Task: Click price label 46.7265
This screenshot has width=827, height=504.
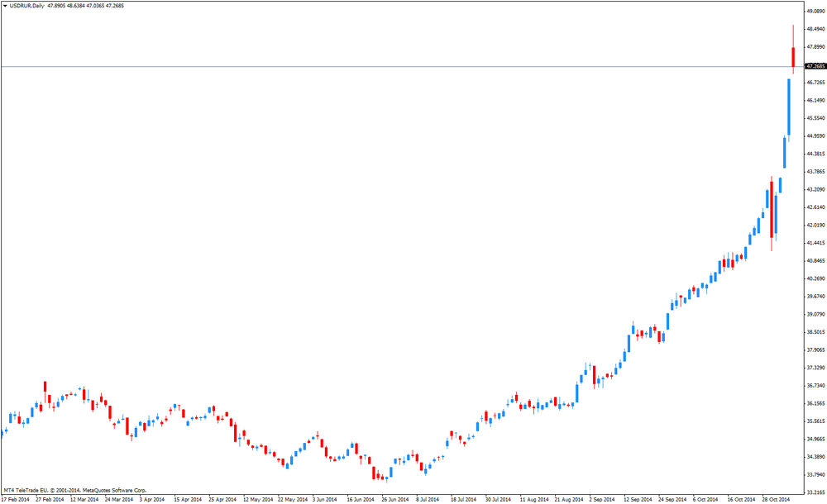Action: 815,83
